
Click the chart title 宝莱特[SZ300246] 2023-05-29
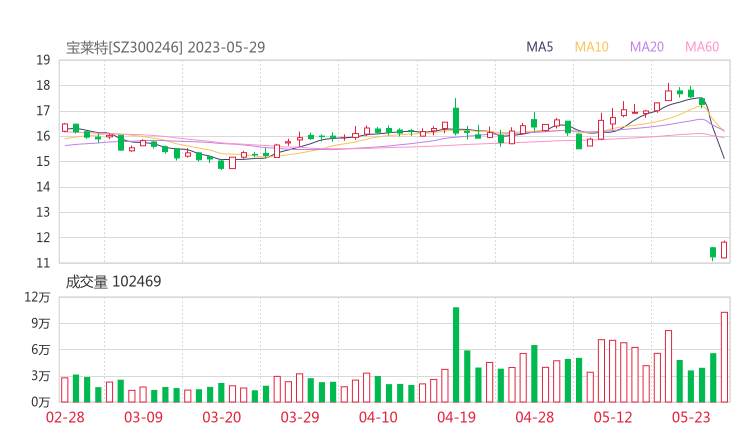click(165, 47)
